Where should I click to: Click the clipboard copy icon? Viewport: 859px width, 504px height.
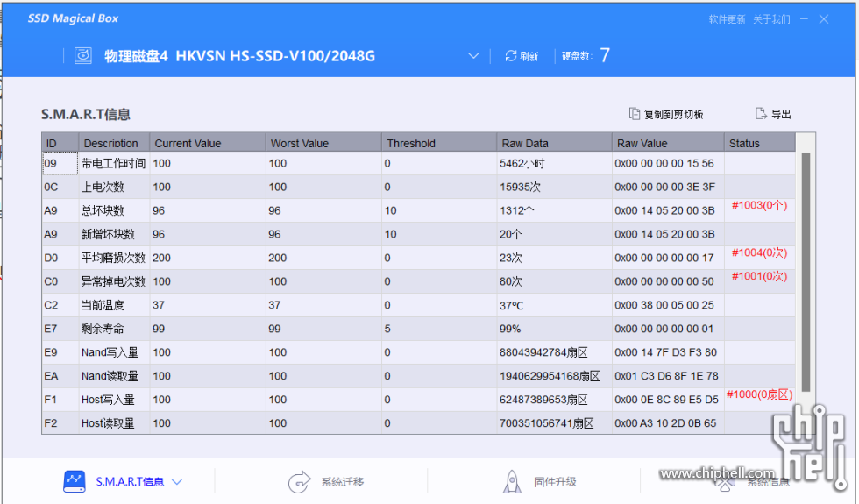point(635,113)
